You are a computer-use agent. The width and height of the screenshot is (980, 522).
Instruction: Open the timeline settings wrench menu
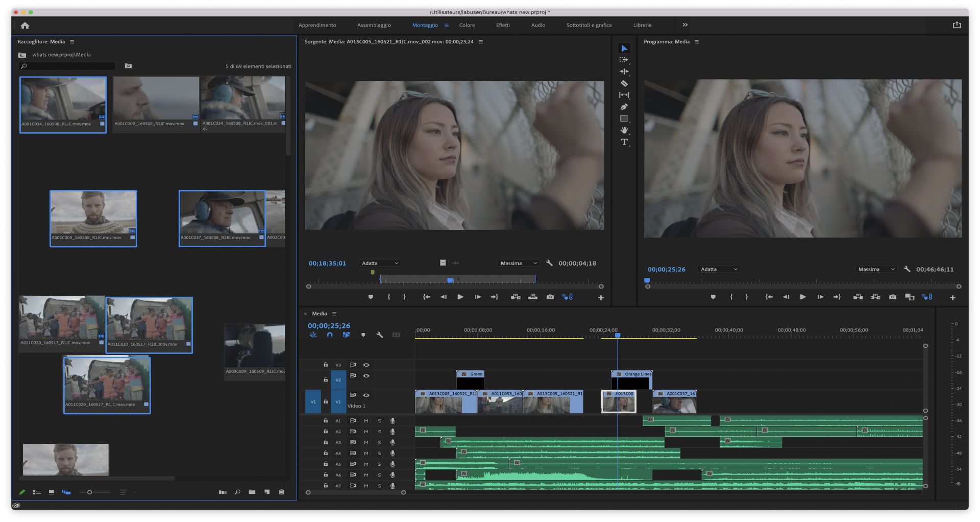(380, 335)
